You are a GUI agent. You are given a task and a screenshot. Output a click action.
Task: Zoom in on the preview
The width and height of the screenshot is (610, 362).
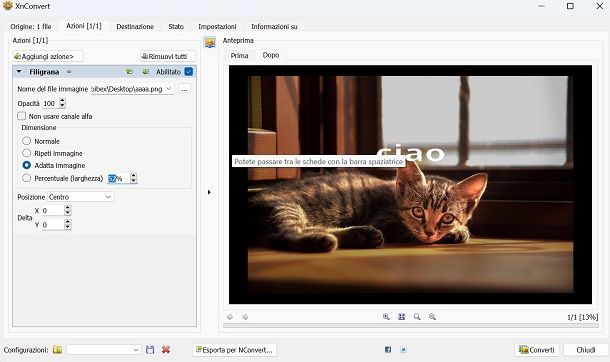(x=386, y=317)
